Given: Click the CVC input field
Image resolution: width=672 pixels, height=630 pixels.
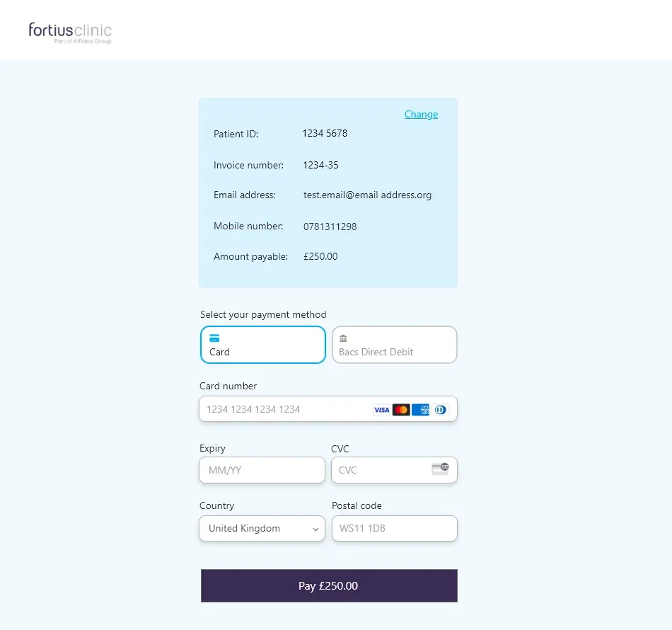Looking at the screenshot, I should pyautogui.click(x=375, y=470).
